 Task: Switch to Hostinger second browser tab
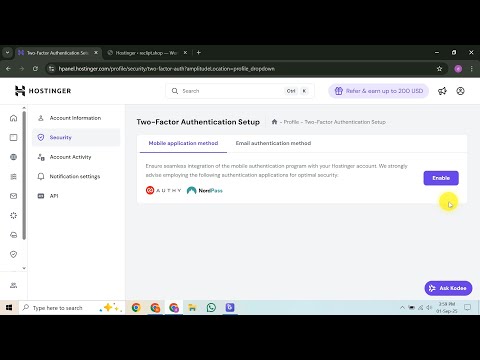[146, 53]
